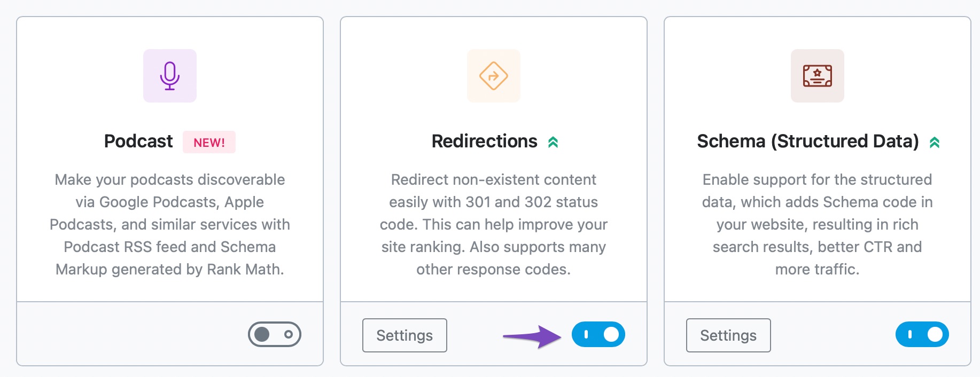The image size is (980, 377).
Task: Click the empty Podcast card footer area
Action: [x=128, y=334]
